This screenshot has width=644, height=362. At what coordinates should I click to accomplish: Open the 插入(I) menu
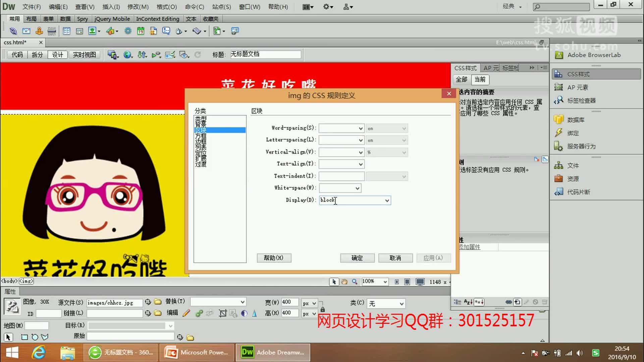[111, 7]
